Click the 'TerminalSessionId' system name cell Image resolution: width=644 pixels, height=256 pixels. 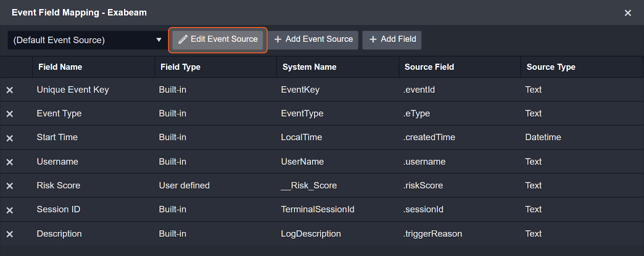point(318,209)
